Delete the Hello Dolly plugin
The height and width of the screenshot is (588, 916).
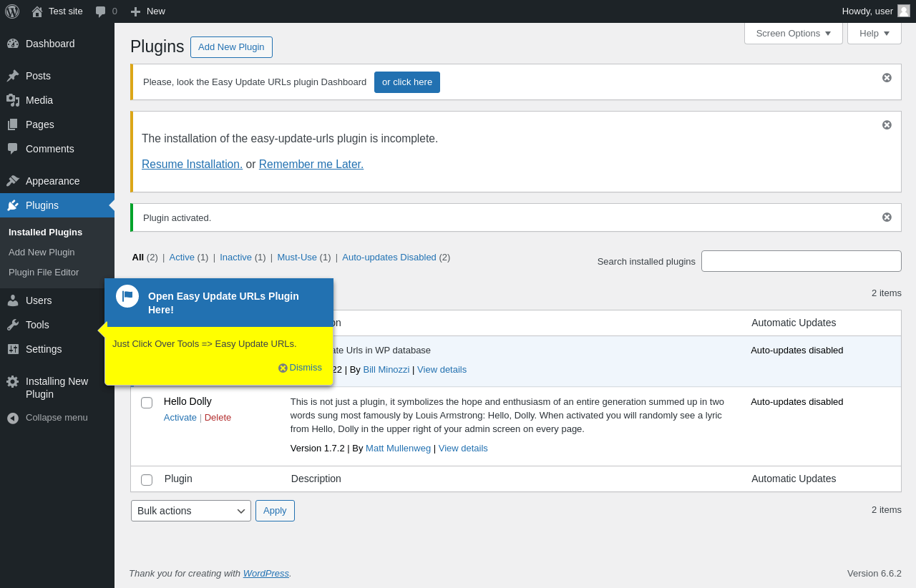point(218,418)
